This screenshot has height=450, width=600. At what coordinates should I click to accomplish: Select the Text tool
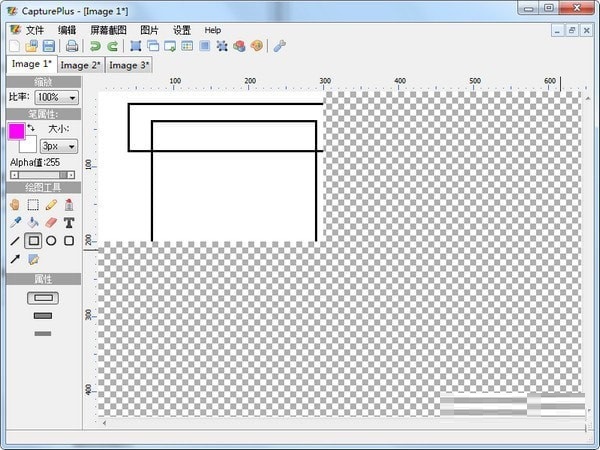69,222
